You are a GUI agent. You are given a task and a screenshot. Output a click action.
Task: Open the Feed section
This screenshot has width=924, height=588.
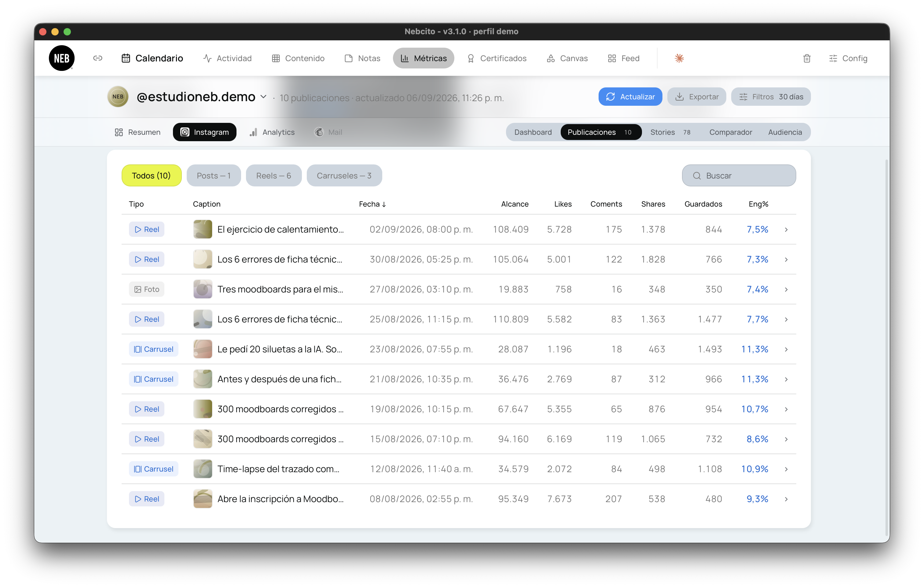click(x=624, y=58)
